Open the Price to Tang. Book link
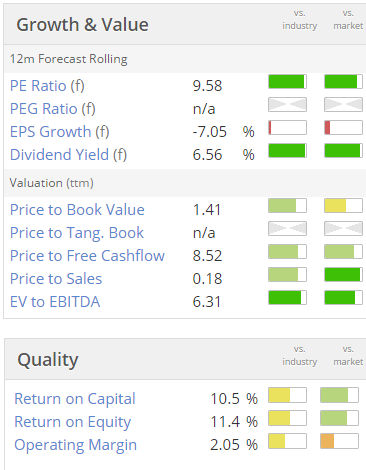 [x=77, y=233]
